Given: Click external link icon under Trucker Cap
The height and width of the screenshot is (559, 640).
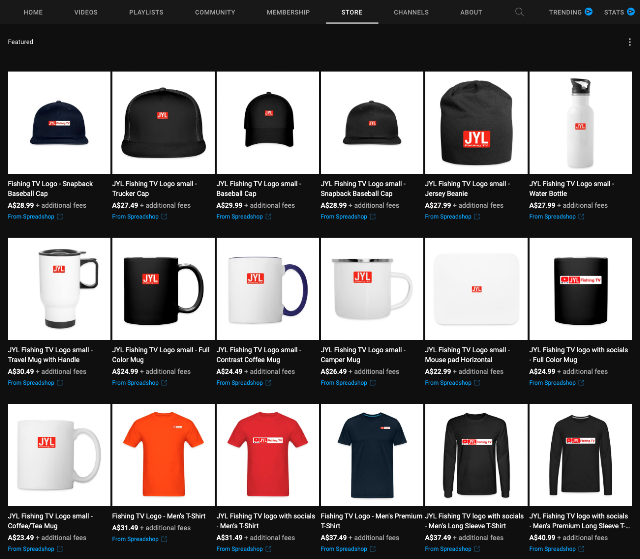Looking at the screenshot, I should click(x=164, y=216).
